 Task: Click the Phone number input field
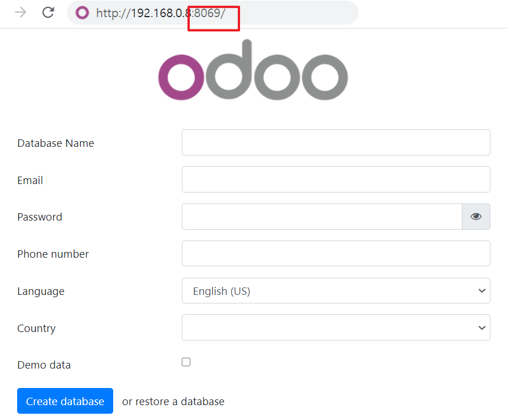point(336,254)
